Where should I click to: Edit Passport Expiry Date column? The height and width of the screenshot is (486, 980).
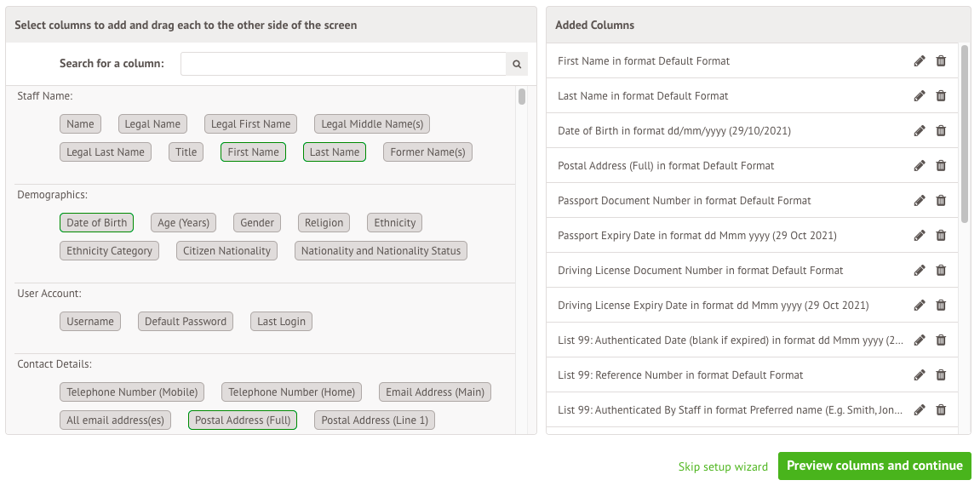[920, 236]
